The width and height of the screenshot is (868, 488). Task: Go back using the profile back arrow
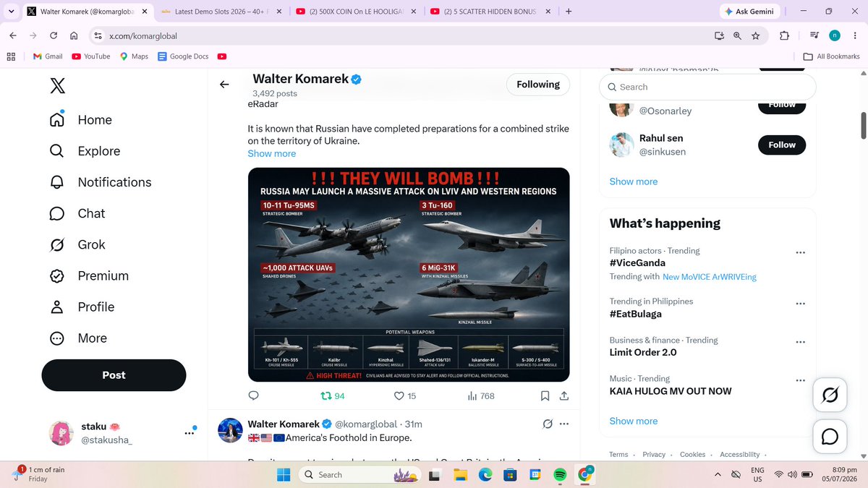coord(224,85)
